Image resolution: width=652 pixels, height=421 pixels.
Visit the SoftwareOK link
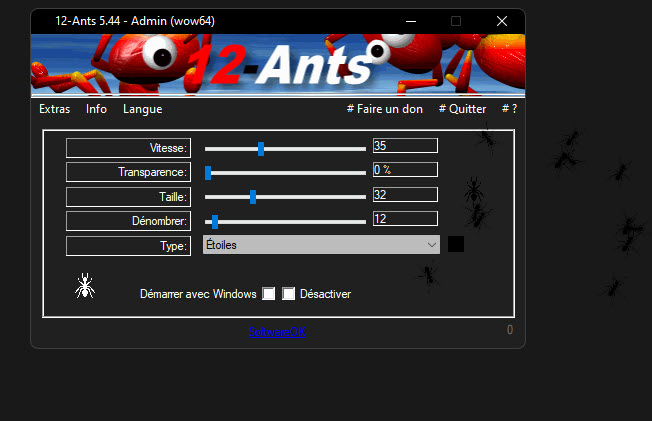pyautogui.click(x=279, y=330)
